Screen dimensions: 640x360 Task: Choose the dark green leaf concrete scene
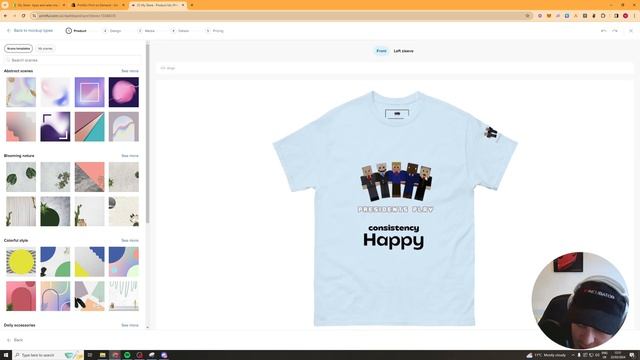(x=55, y=211)
